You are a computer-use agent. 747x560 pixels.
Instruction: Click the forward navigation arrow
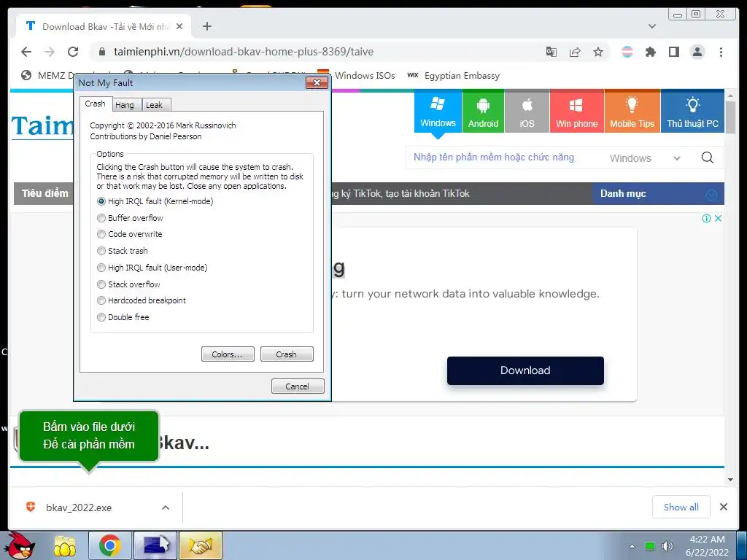(50, 52)
